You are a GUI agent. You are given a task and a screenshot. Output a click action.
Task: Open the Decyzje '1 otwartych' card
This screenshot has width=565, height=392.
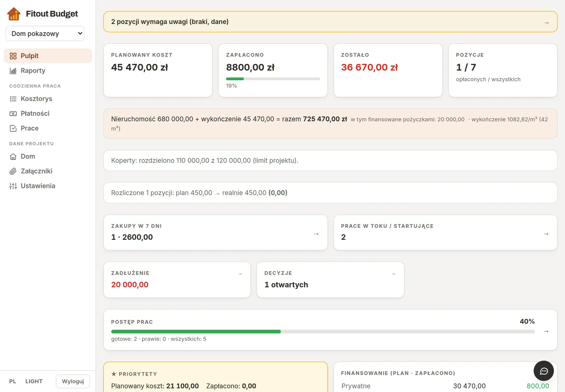[x=330, y=280]
